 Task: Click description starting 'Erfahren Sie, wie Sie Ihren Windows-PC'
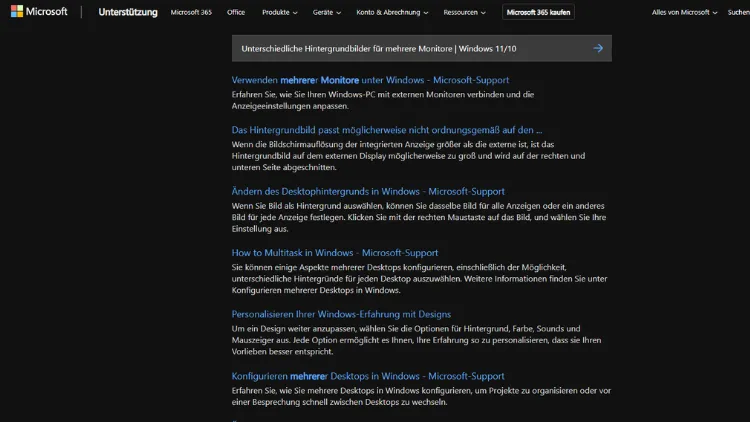pyautogui.click(x=383, y=100)
